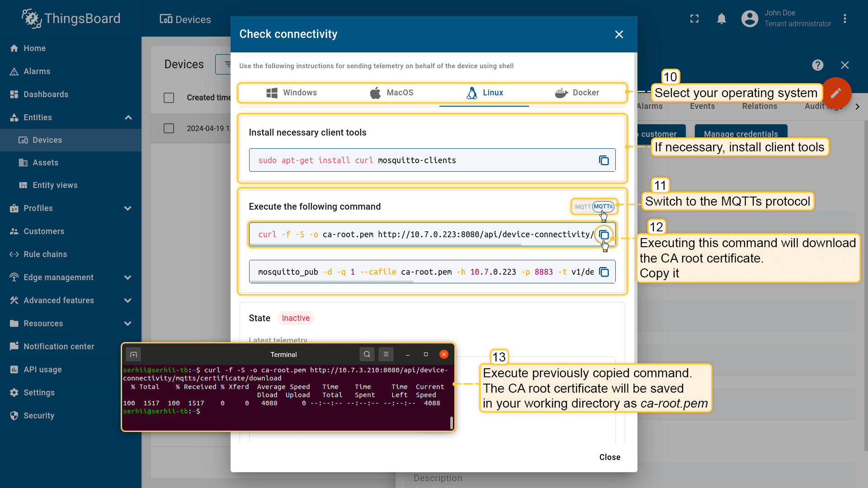Switch protocol toggle to MQTTs
Viewport: 868px width, 488px height.
[603, 206]
